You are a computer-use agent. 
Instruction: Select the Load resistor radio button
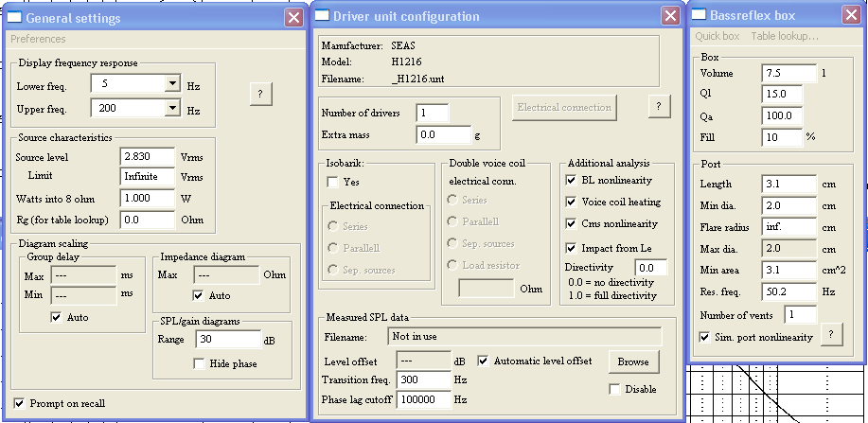452,265
